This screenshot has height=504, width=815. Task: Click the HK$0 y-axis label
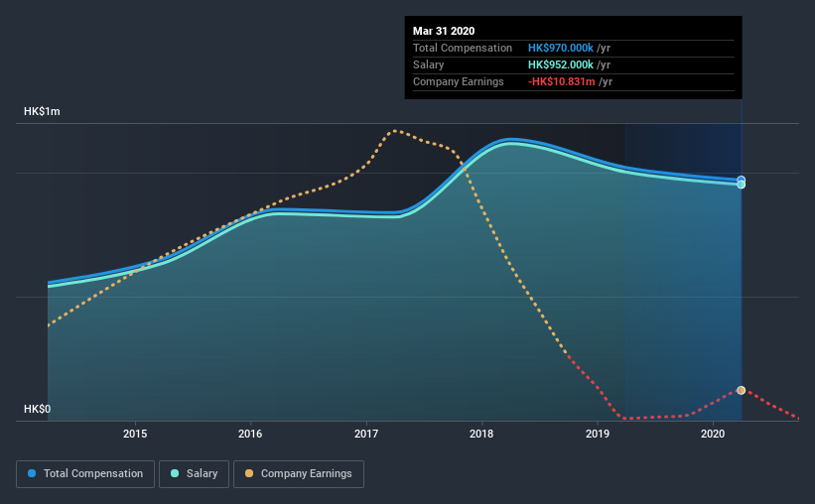coord(38,409)
